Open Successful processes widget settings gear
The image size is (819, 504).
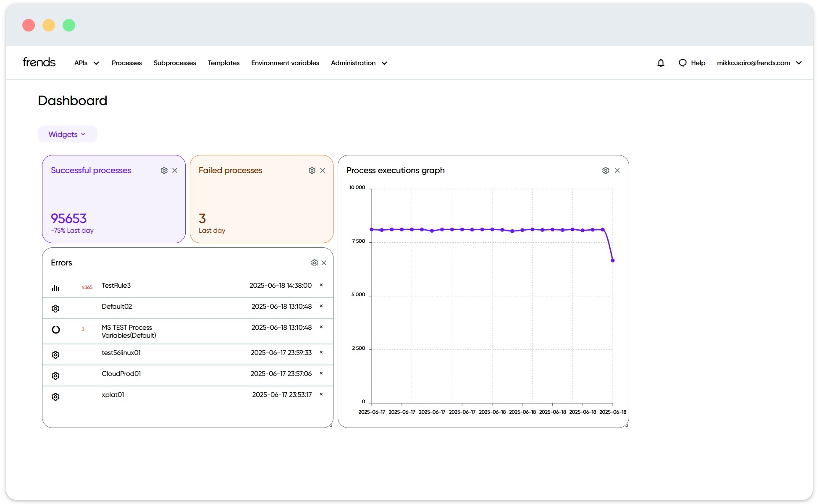click(164, 171)
